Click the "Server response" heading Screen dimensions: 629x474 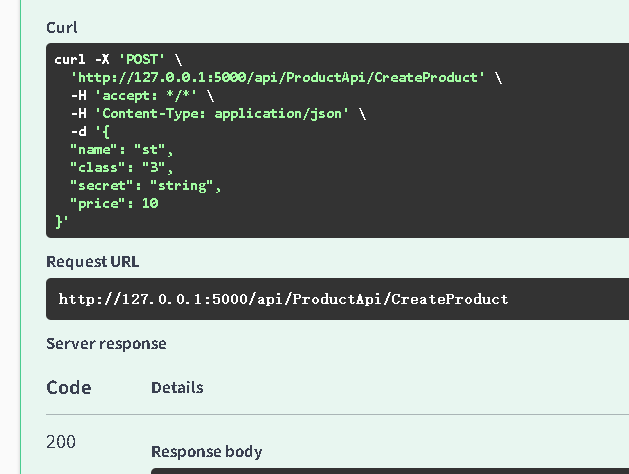coord(106,344)
